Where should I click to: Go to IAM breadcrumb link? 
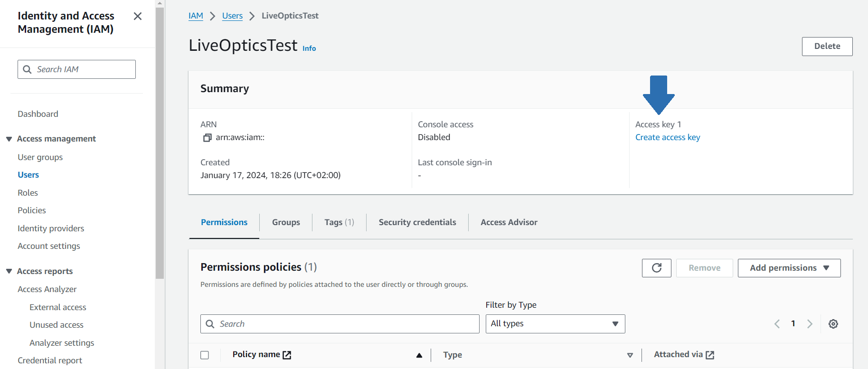[x=196, y=16]
